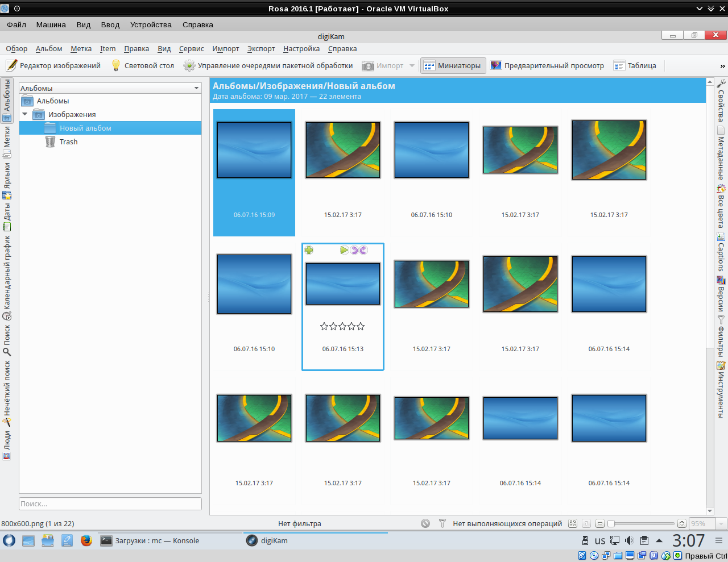Launch Firefox from the taskbar
728x562 pixels.
(86, 540)
